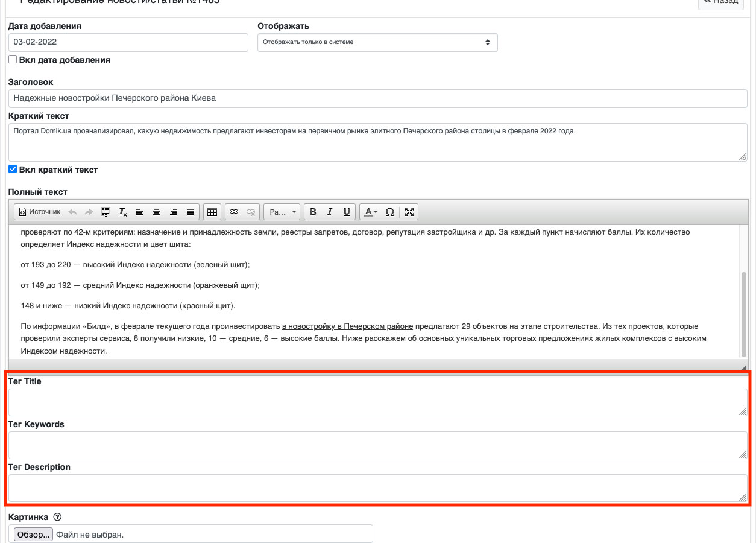
Task: Click the 'Полный текст' label
Action: click(x=38, y=192)
